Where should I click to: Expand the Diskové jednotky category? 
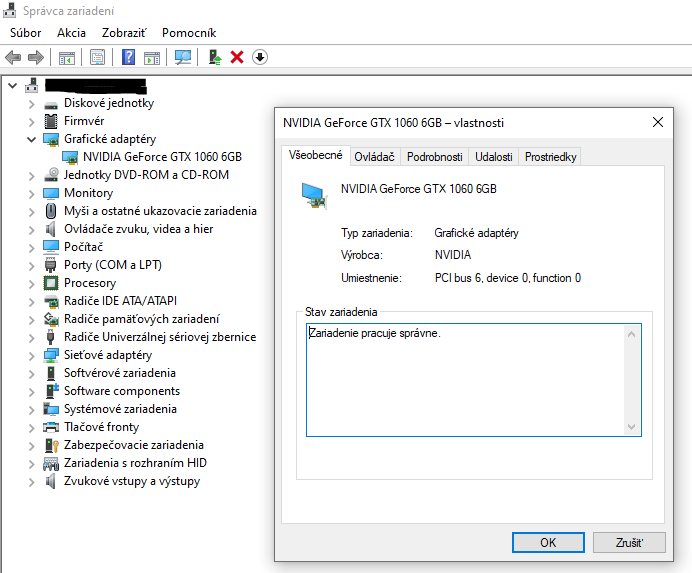(x=31, y=104)
